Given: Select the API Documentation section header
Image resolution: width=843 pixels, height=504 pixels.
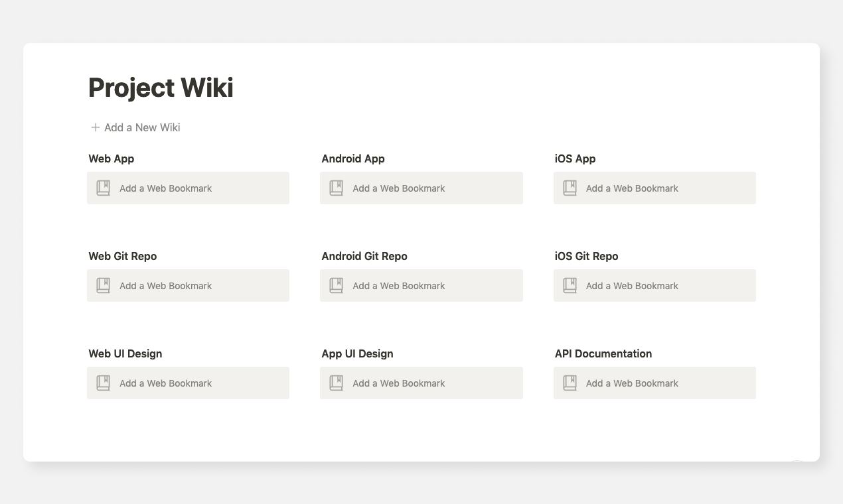Looking at the screenshot, I should tap(603, 353).
